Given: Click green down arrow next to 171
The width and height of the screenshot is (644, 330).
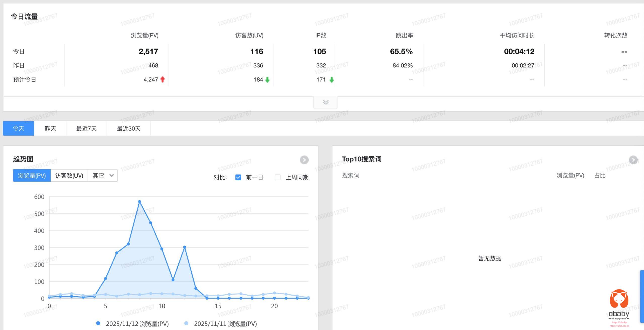Looking at the screenshot, I should click(x=332, y=80).
